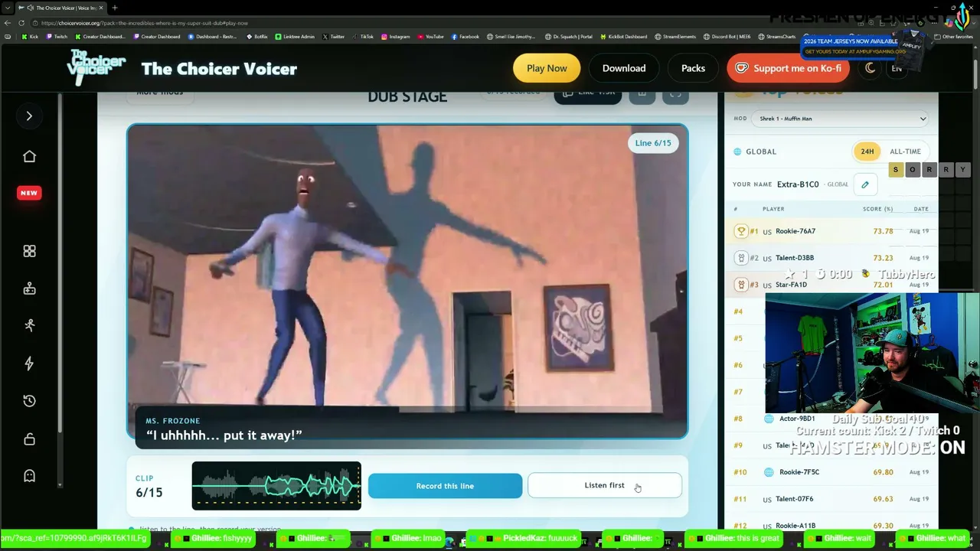The width and height of the screenshot is (980, 551).
Task: Open the Packs page
Action: click(x=693, y=68)
